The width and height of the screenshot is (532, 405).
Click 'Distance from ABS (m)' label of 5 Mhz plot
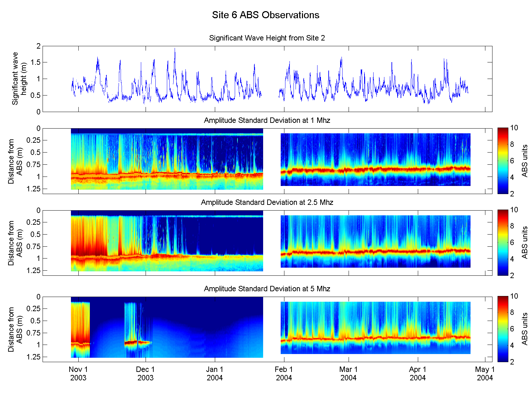(x=15, y=329)
